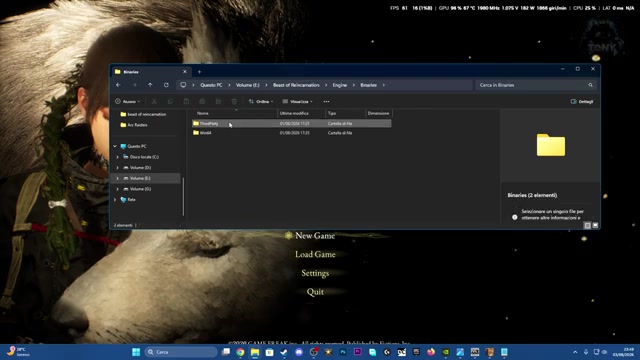Select Disco locale (C:) in navigation pane
640x360 pixels.
pos(144,157)
